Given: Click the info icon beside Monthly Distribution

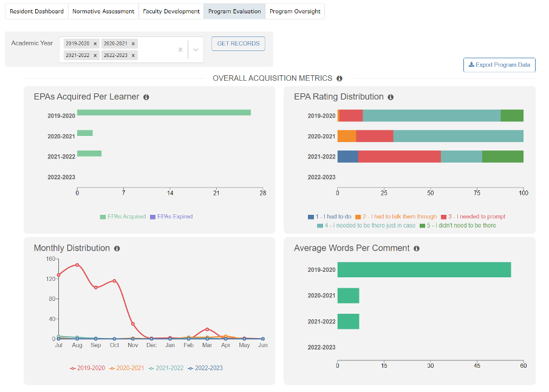Looking at the screenshot, I should pyautogui.click(x=117, y=248).
